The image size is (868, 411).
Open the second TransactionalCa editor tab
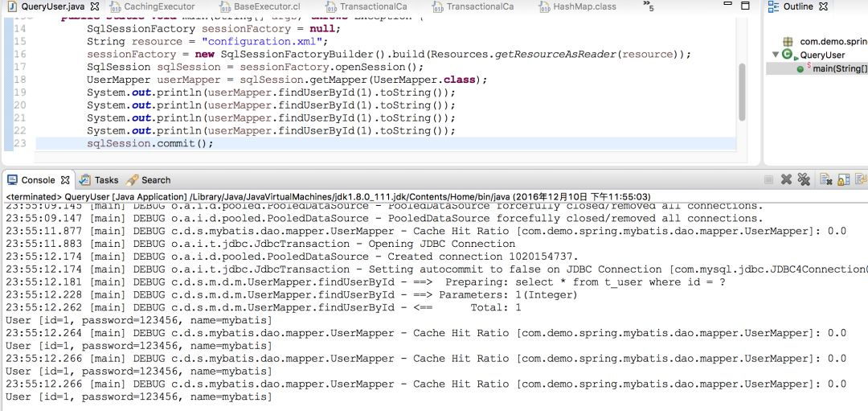(480, 6)
